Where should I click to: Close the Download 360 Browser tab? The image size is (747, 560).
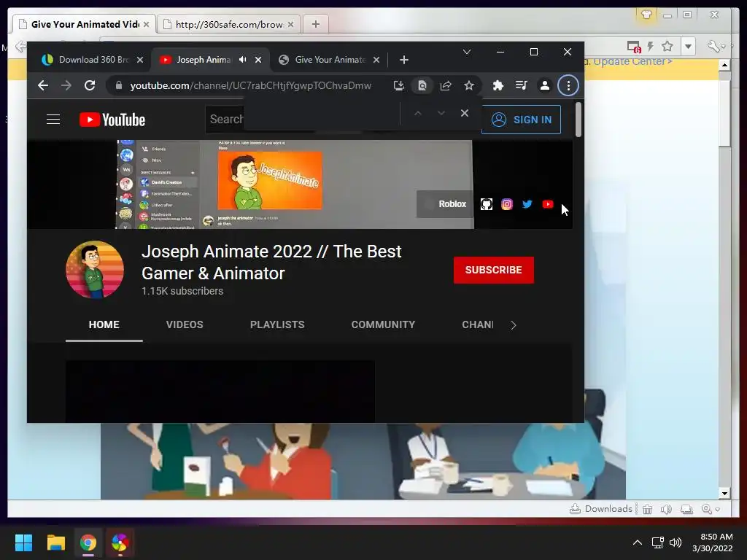[x=139, y=60]
